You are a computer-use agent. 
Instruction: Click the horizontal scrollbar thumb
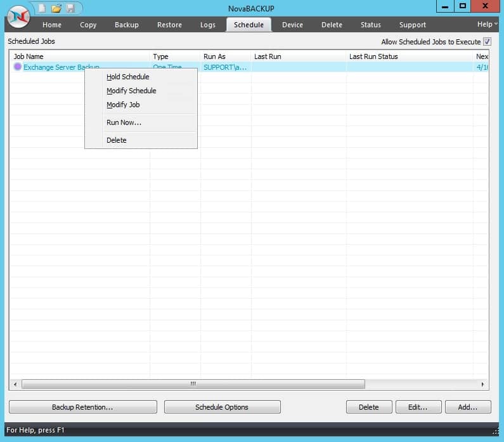(193, 384)
